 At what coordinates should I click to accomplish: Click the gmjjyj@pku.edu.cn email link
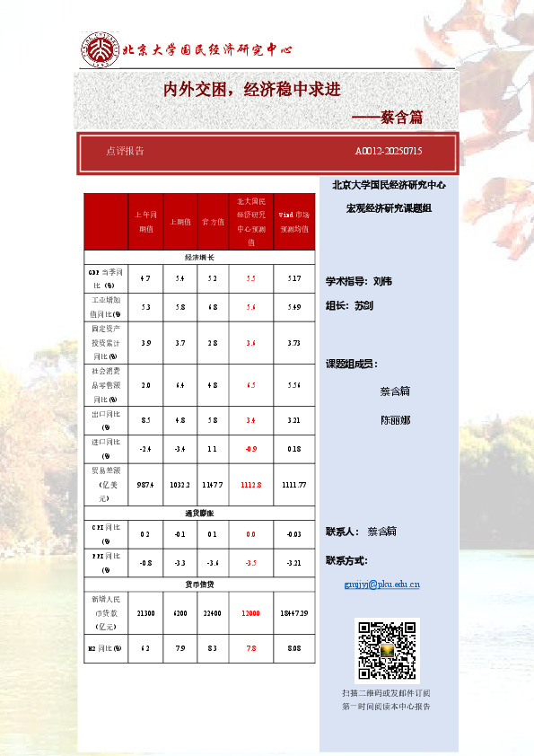coord(381,584)
